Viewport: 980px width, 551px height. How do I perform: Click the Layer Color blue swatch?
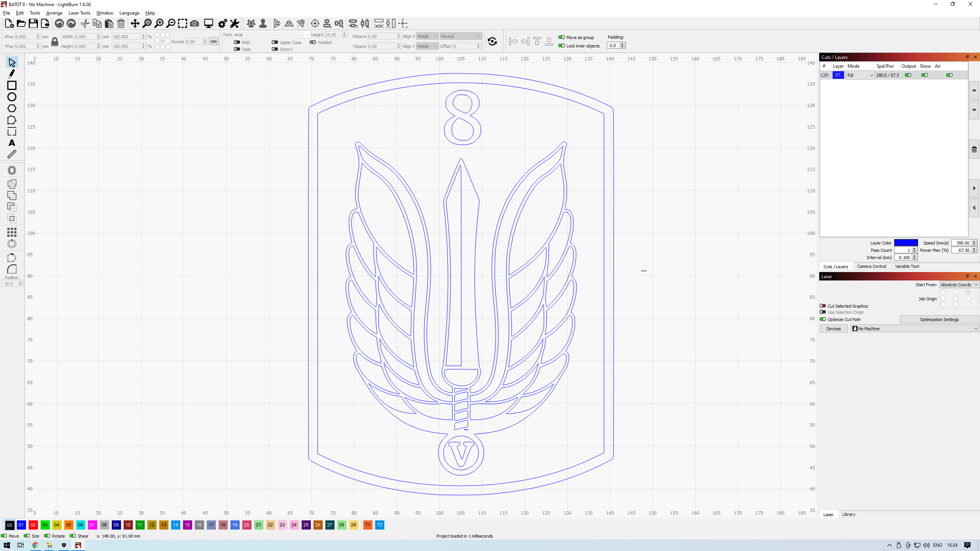(x=906, y=243)
